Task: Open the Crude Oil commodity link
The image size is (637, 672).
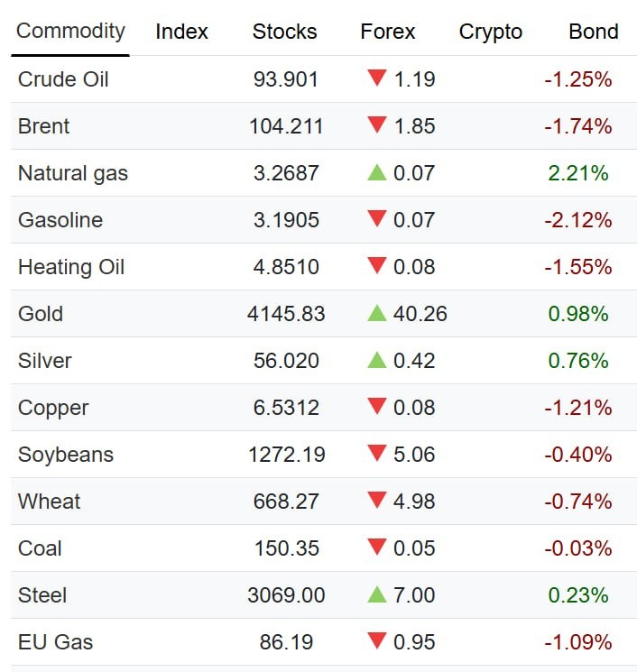Action: pos(63,79)
